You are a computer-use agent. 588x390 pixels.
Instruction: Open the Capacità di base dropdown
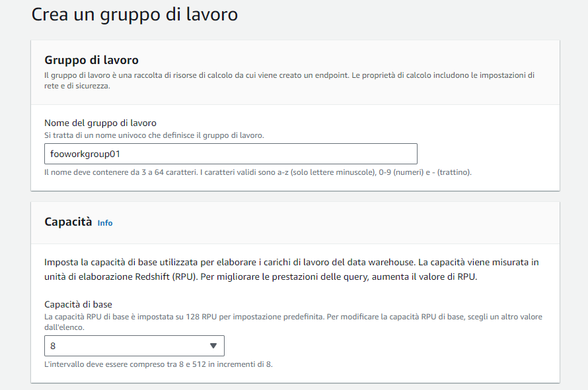134,346
